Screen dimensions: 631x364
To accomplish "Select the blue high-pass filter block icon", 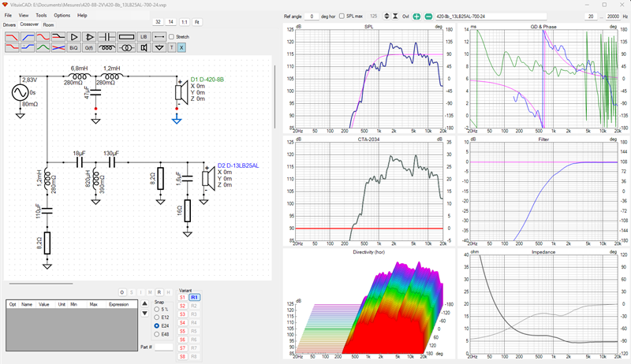I will click(28, 37).
